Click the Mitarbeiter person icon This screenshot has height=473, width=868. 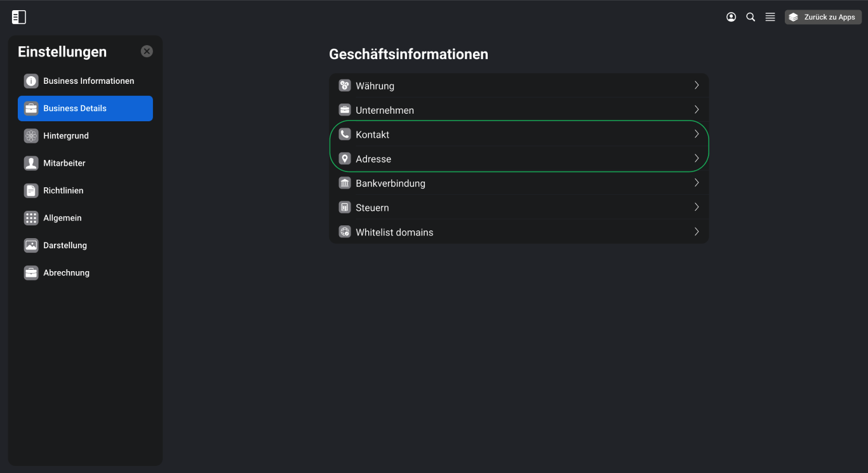pos(31,163)
